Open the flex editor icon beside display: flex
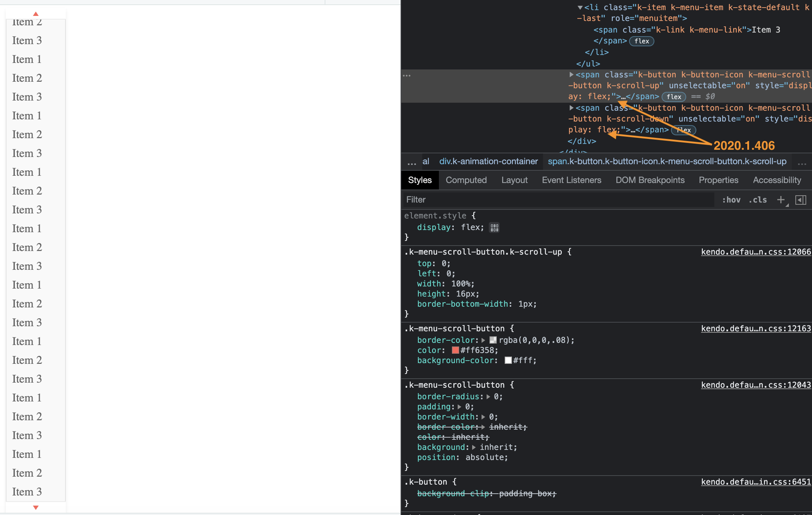Image resolution: width=812 pixels, height=515 pixels. click(495, 227)
